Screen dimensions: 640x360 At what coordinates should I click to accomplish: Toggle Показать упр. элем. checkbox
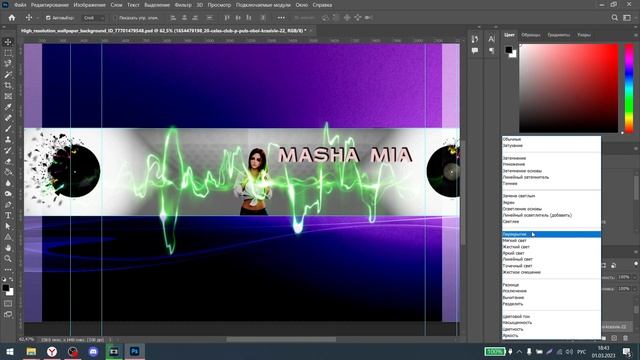click(115, 18)
